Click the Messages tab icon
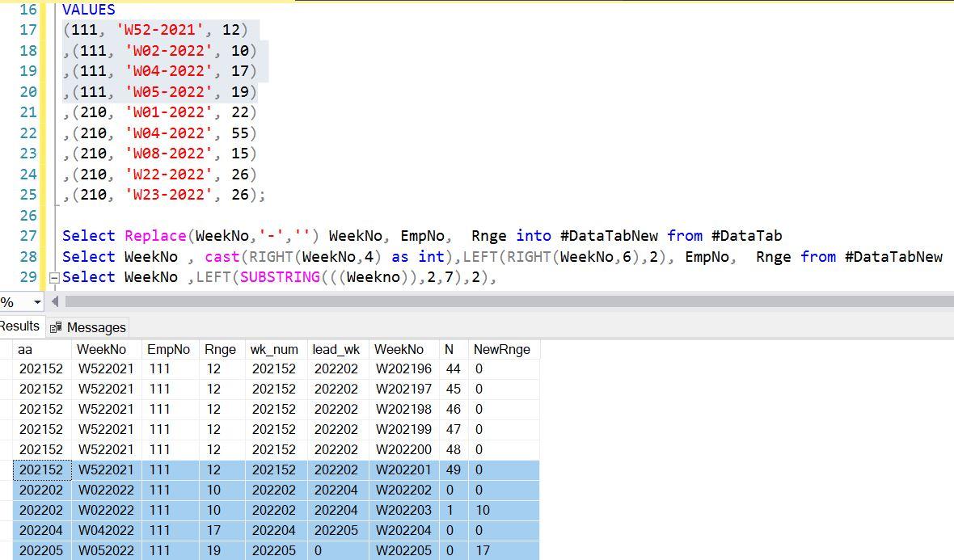This screenshot has width=954, height=560. click(x=56, y=327)
